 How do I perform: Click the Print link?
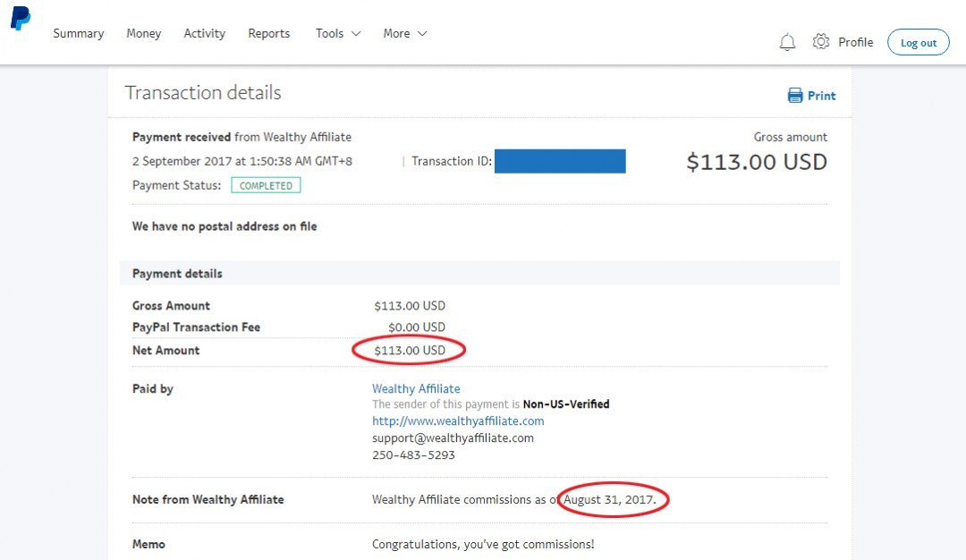pyautogui.click(x=821, y=96)
